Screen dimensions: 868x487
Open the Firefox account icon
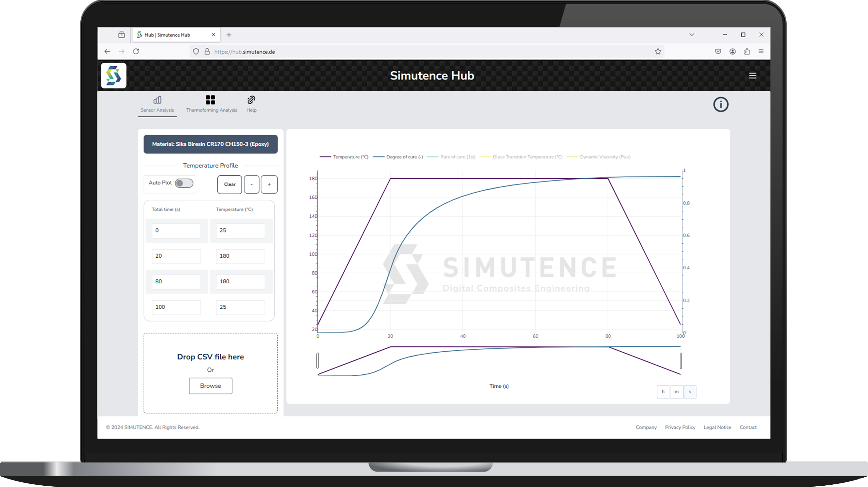click(x=732, y=51)
